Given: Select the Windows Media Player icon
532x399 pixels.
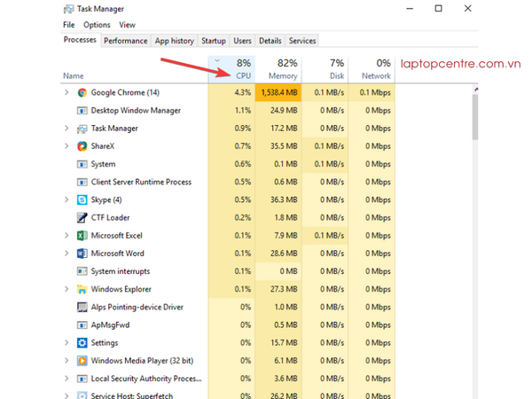Looking at the screenshot, I should [x=82, y=361].
